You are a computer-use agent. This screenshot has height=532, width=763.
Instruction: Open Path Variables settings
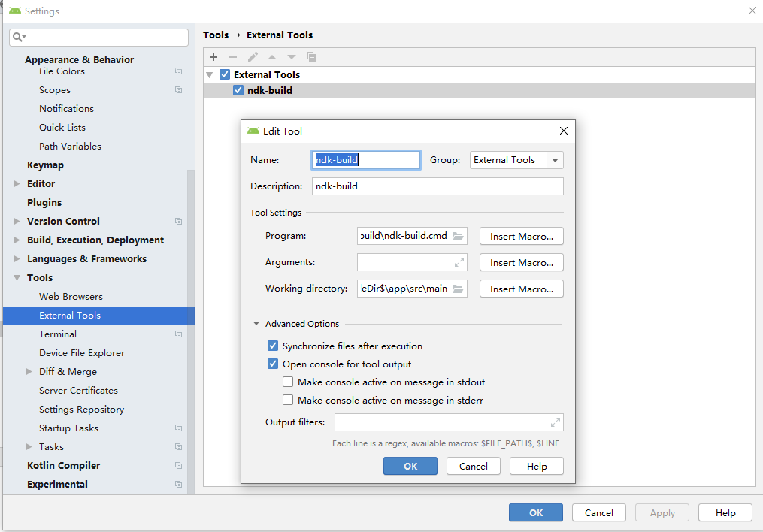pyautogui.click(x=70, y=147)
